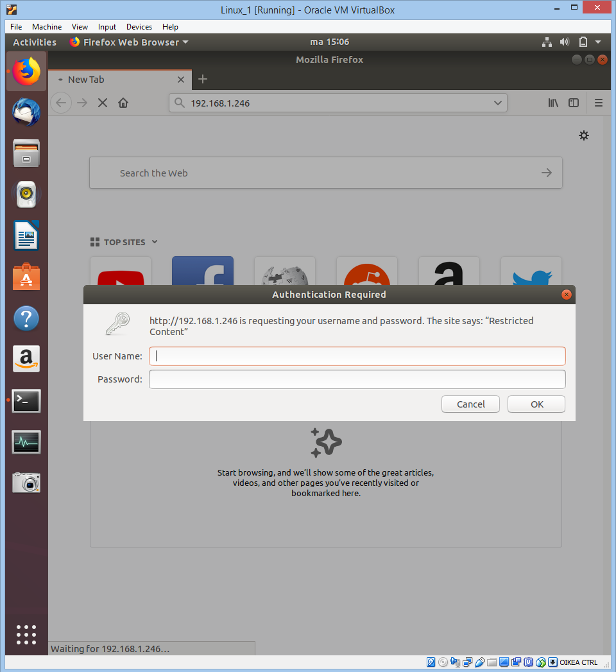The height and width of the screenshot is (672, 616).
Task: Launch Thunderbird from the dock
Action: point(26,112)
